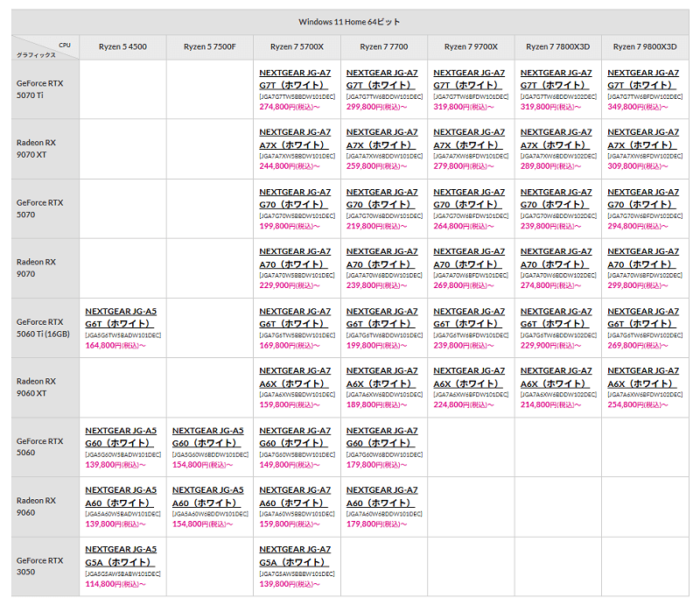
Task: Select JG-A7 A7X model for Ryzen 7 7700
Action: pos(381,138)
